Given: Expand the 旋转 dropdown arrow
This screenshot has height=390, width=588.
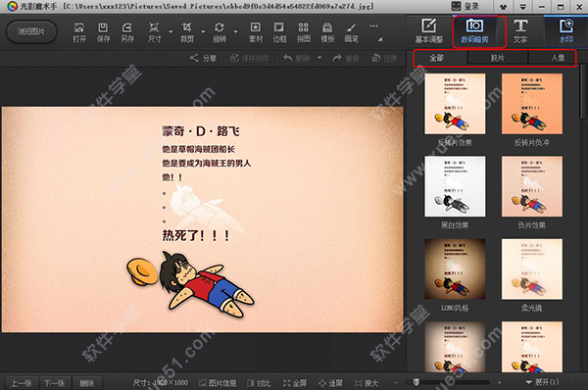Looking at the screenshot, I should [236, 32].
